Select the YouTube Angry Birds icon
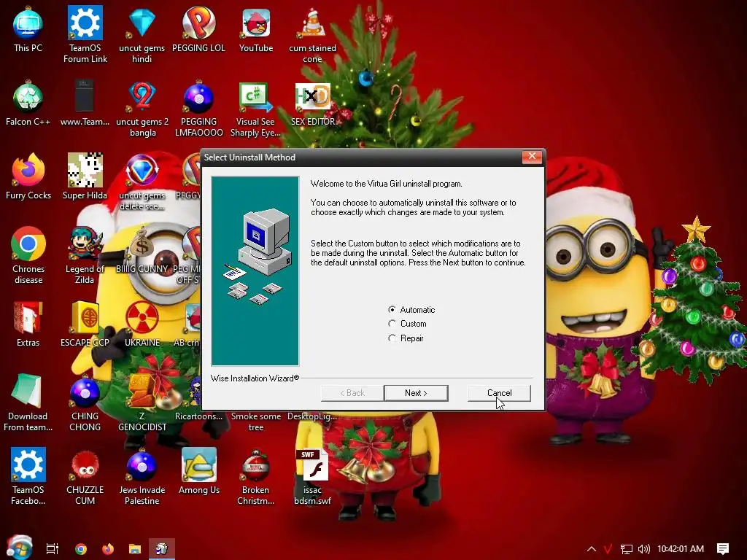Image resolution: width=747 pixels, height=560 pixels. tap(256, 29)
